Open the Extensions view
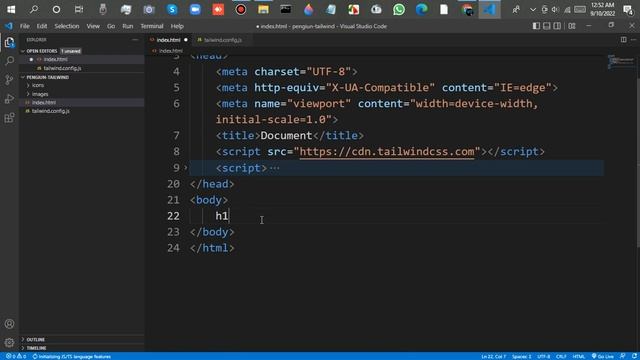 click(9, 118)
